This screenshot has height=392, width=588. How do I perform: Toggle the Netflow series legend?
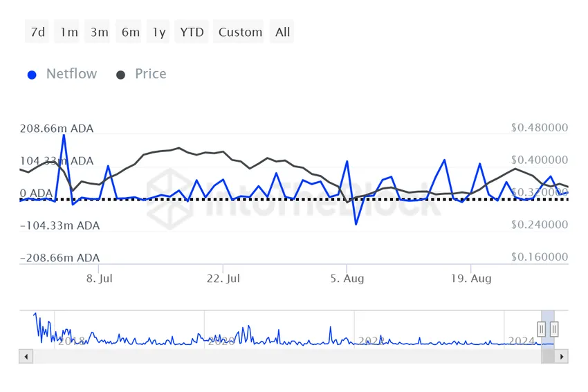coord(71,74)
